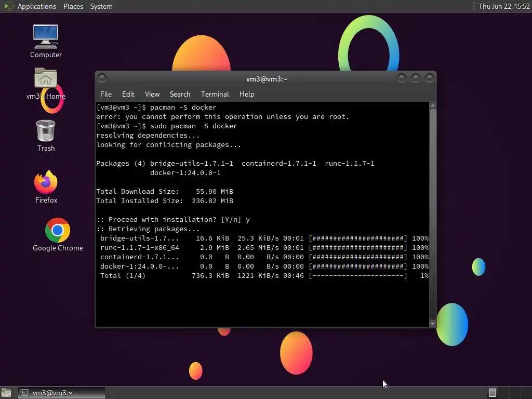Click the scrollbar up arrow in terminal
Screen dimensions: 532x399
click(433, 106)
